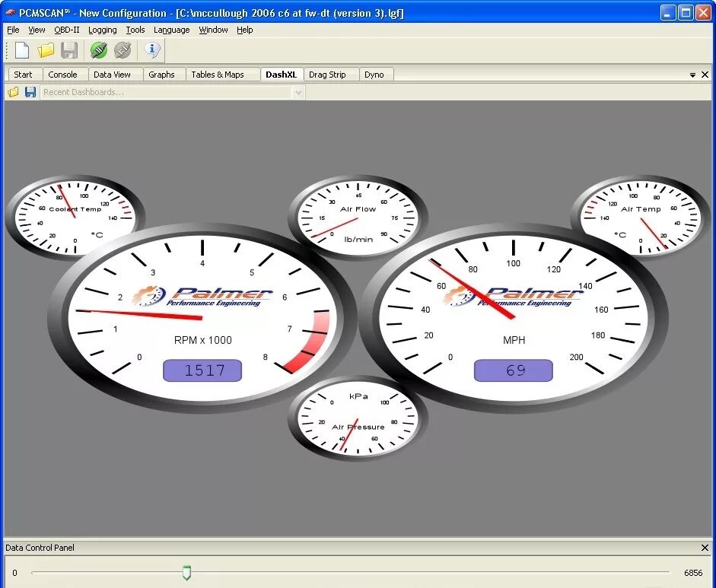
Task: Save dashboard blue floppy icon
Action: coord(30,92)
